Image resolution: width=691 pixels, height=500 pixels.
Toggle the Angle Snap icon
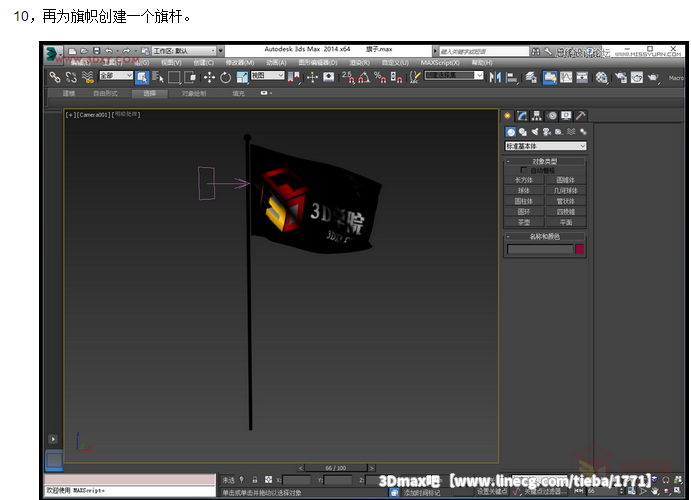tap(364, 78)
